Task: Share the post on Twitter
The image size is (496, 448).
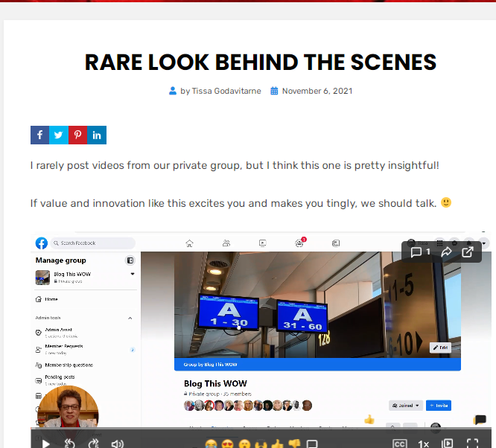Action: click(x=59, y=135)
